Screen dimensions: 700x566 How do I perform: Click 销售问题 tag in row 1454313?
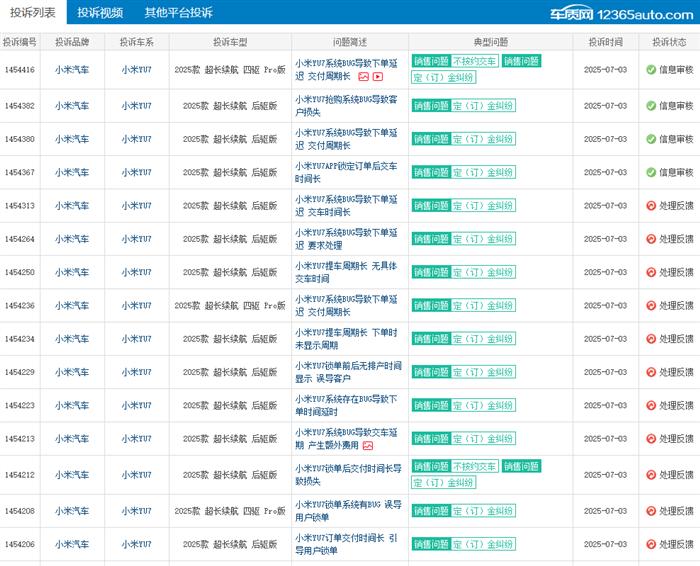431,206
